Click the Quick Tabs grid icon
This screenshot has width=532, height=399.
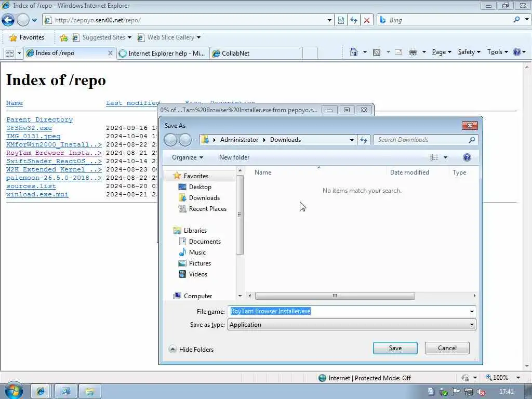click(9, 54)
